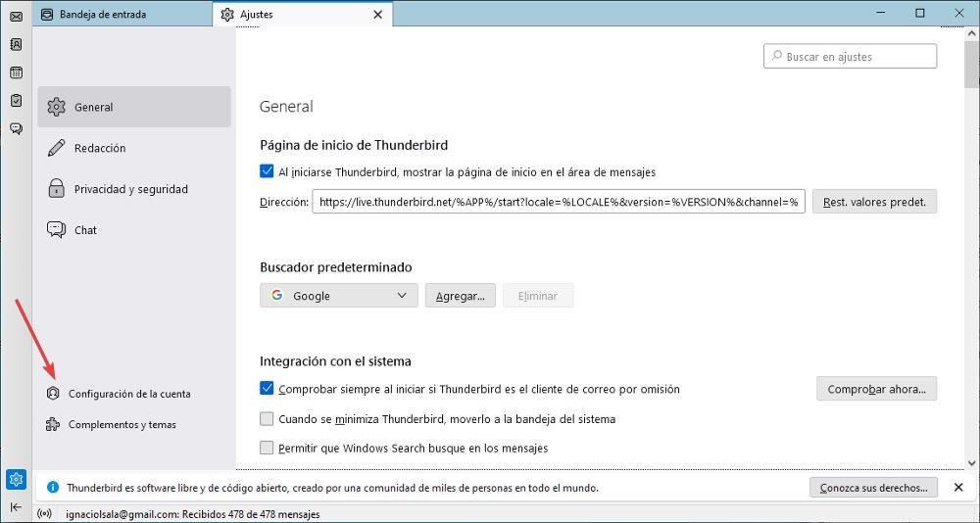This screenshot has height=523, width=980.
Task: Toggle always check default mail client checkbox
Action: pyautogui.click(x=267, y=389)
